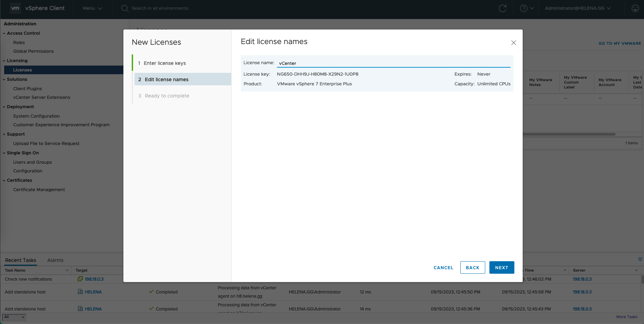Go to wizard step Enter license keys
644x324 pixels.
pyautogui.click(x=165, y=63)
